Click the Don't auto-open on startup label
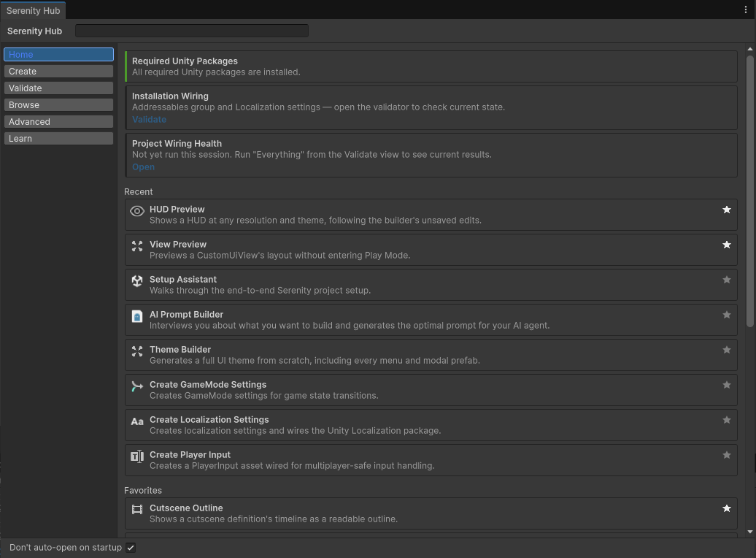Viewport: 756px width, 558px height. (x=66, y=547)
